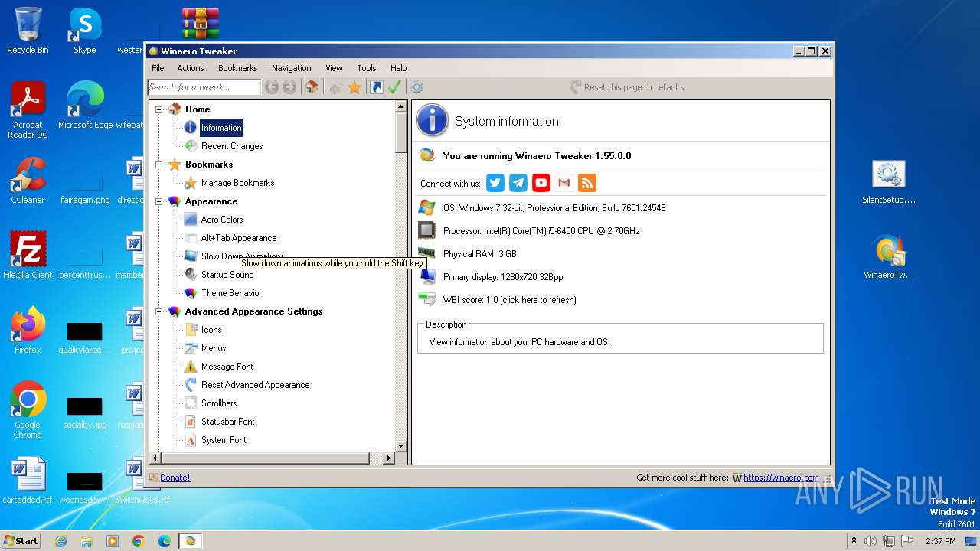Screen dimensions: 980x551
Task: Click tree horizontal scroll right arrow
Action: click(x=388, y=458)
